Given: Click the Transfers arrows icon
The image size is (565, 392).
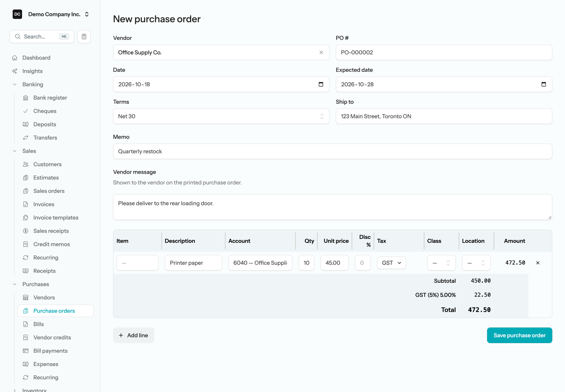Looking at the screenshot, I should (x=26, y=138).
